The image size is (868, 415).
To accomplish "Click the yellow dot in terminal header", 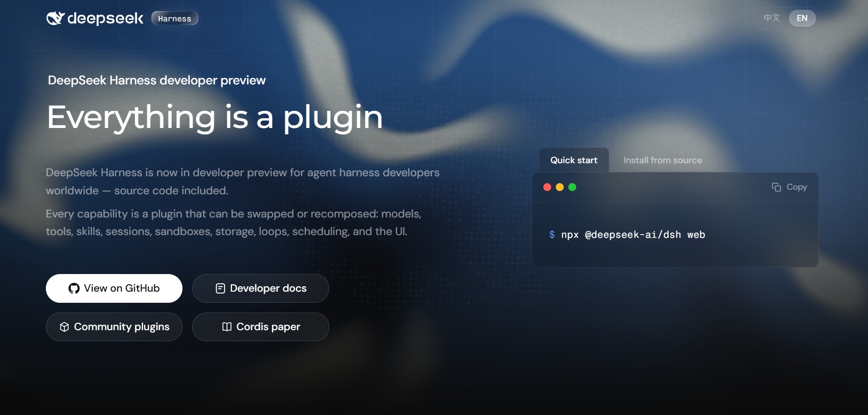I will click(560, 187).
